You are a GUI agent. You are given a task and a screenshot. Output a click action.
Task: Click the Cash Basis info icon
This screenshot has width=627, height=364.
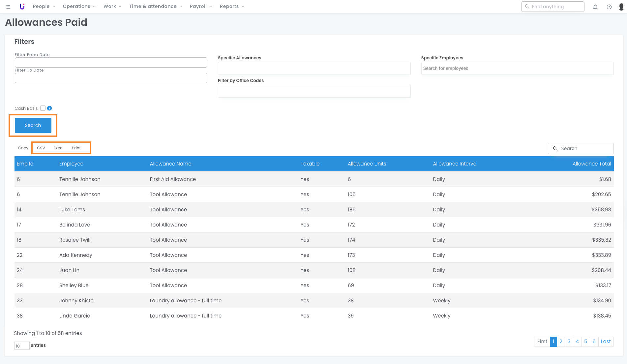pyautogui.click(x=49, y=108)
